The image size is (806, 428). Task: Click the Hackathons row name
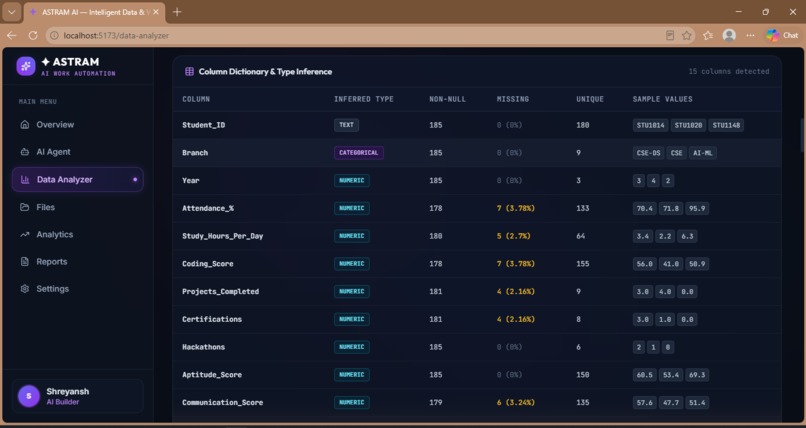204,347
